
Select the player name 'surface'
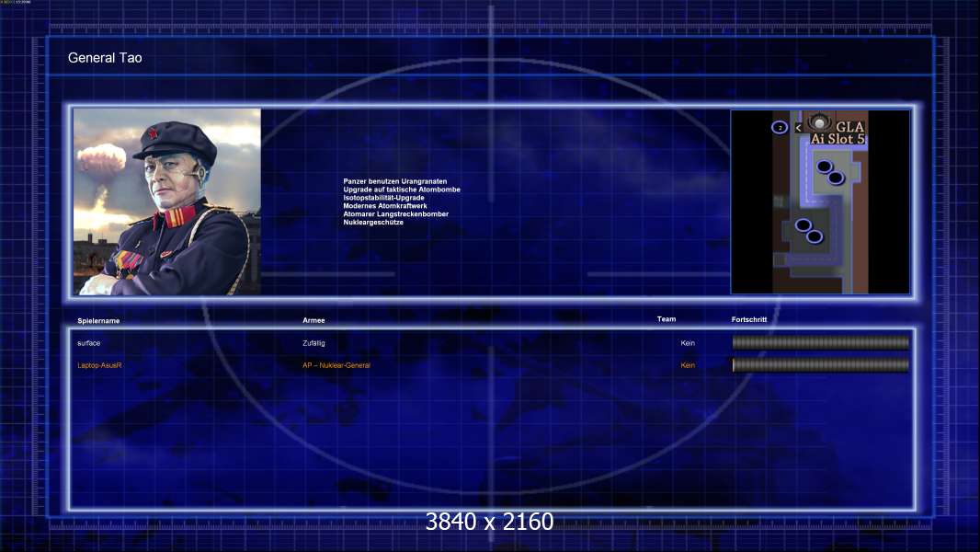[x=89, y=343]
